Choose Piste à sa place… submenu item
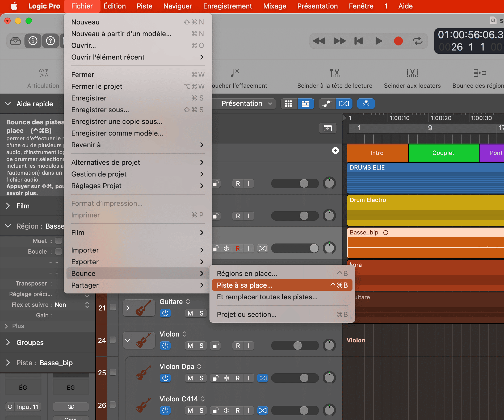The width and height of the screenshot is (504, 420). pos(282,285)
